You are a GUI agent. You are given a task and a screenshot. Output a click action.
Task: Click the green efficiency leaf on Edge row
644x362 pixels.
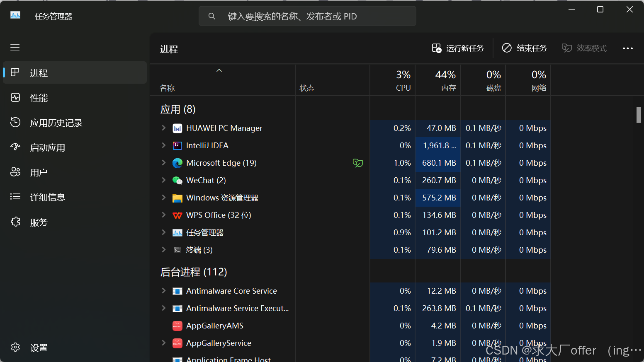358,163
